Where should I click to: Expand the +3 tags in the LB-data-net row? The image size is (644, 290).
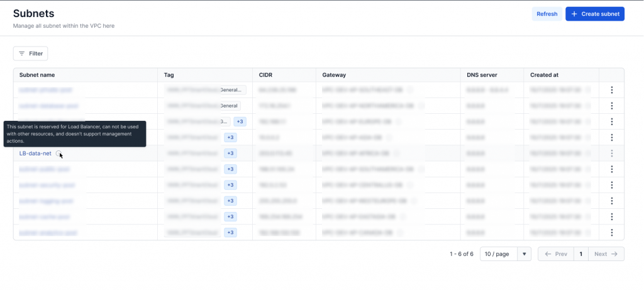point(230,153)
